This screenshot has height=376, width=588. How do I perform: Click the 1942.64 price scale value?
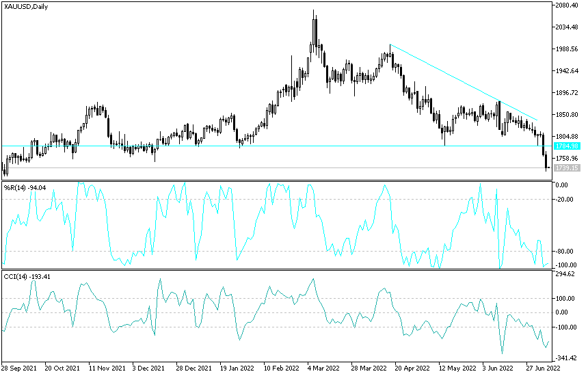[x=567, y=71]
